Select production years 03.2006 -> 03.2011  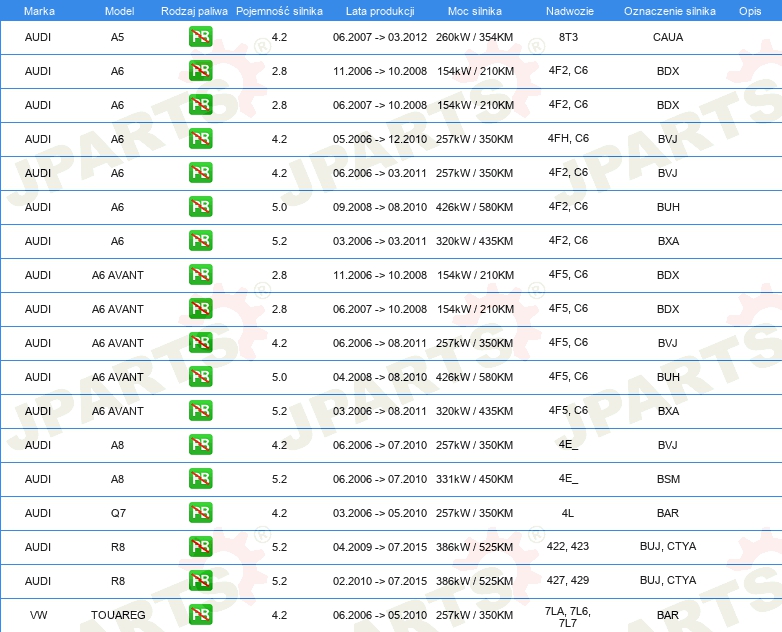pos(380,241)
